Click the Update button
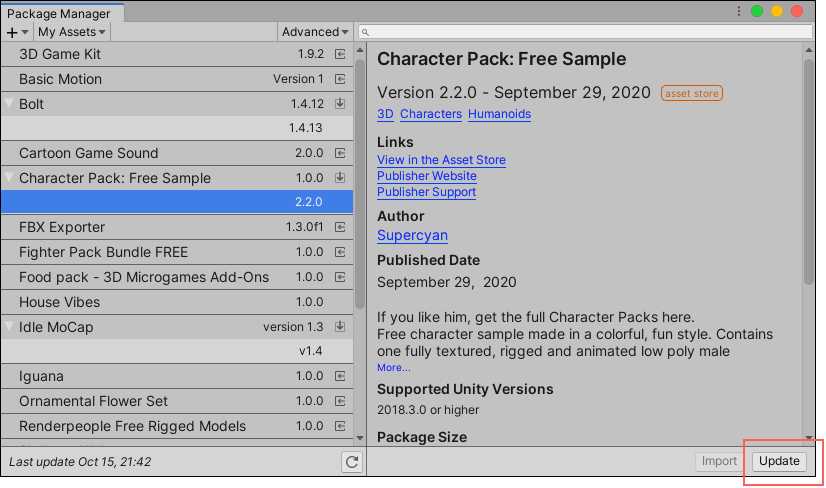 779,461
